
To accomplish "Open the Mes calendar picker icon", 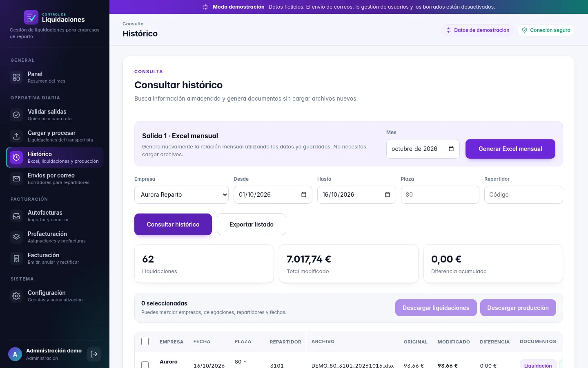I will point(451,149).
